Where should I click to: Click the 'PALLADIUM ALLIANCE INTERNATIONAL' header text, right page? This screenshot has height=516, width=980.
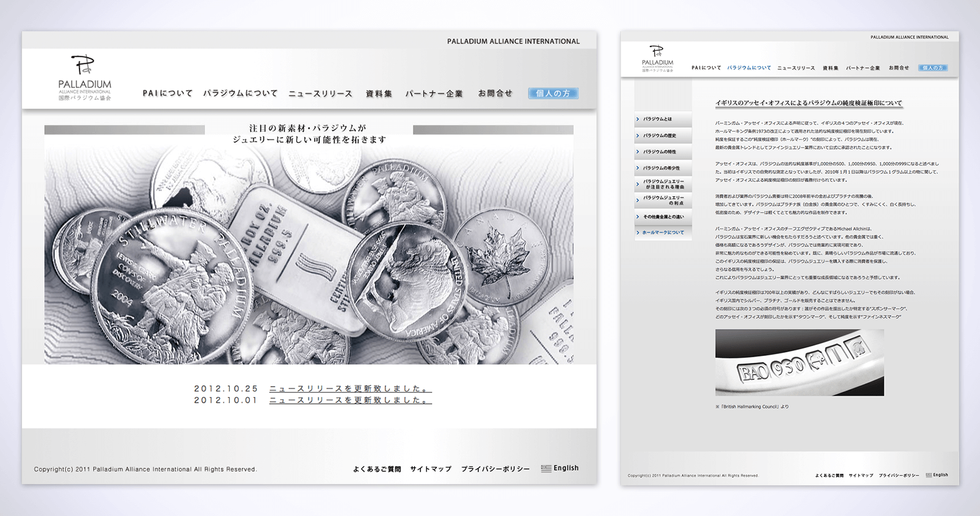tap(910, 37)
